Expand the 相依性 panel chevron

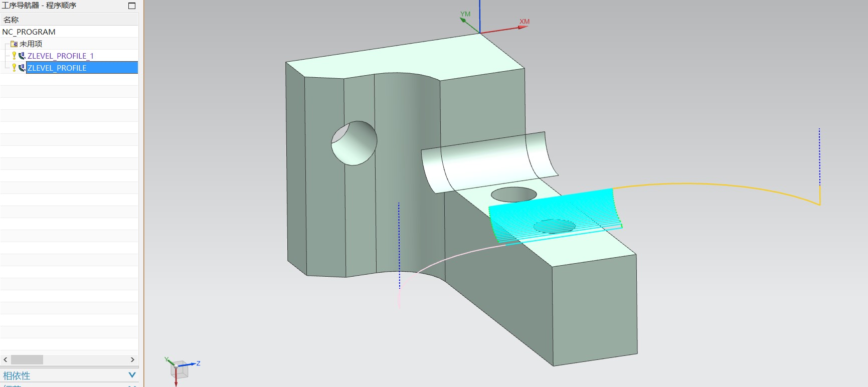tap(132, 375)
